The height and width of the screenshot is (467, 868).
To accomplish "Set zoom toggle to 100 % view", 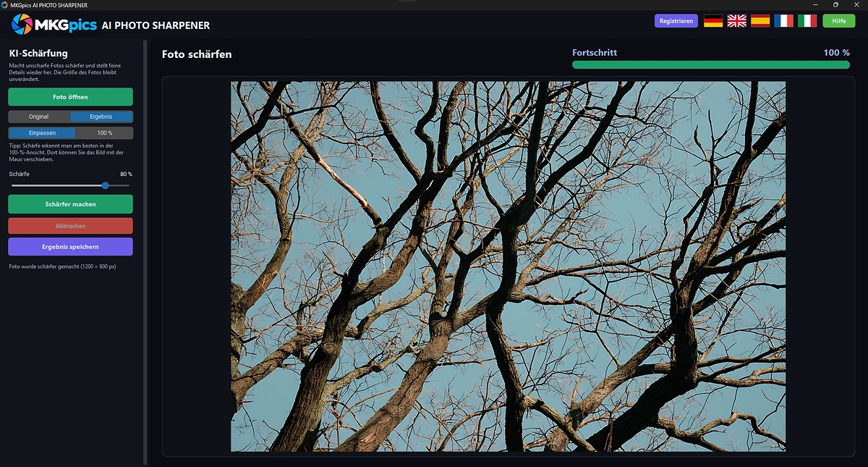I will tap(104, 133).
